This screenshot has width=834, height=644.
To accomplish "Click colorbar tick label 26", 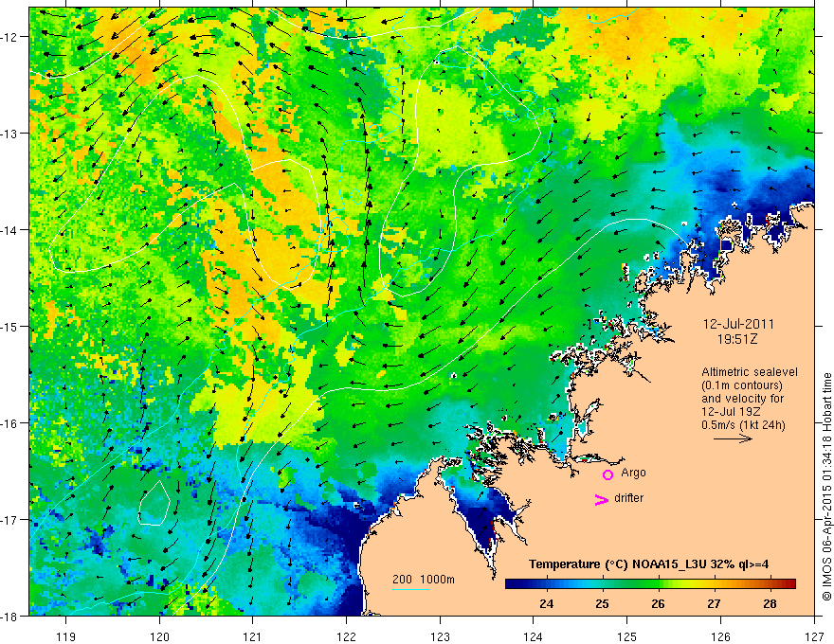I will coord(658,603).
